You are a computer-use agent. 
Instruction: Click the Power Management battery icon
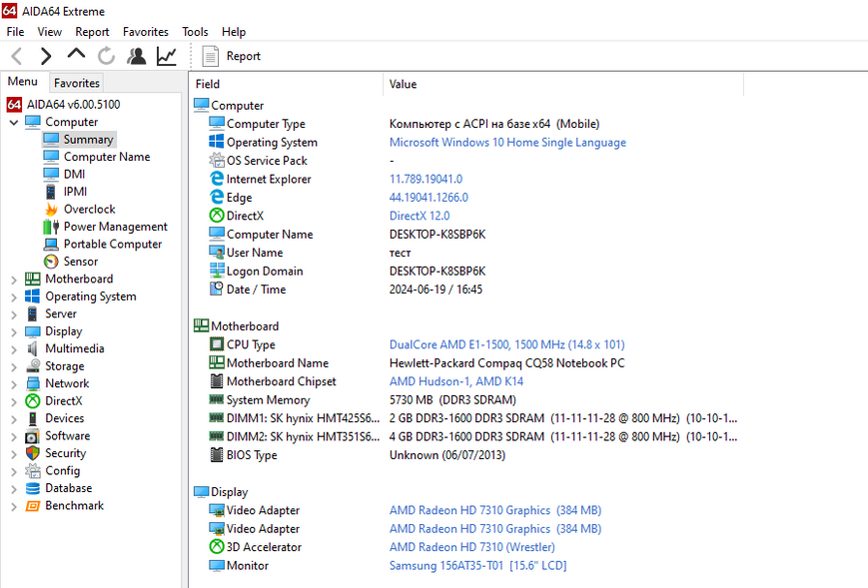(51, 227)
